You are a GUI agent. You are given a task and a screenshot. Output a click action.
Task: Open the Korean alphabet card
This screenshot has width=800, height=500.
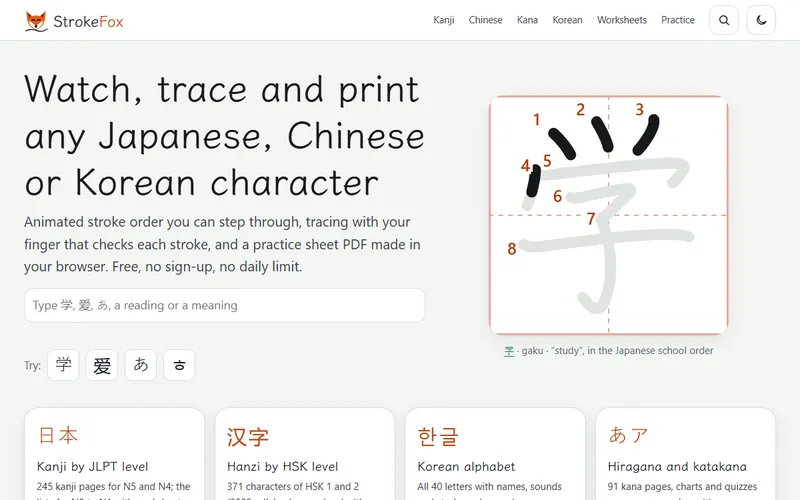tap(495, 454)
